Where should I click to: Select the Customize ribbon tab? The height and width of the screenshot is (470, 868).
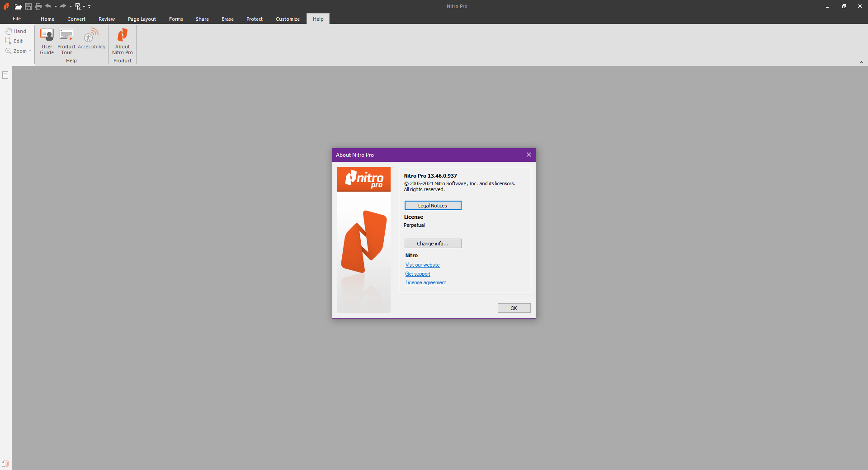tap(288, 19)
